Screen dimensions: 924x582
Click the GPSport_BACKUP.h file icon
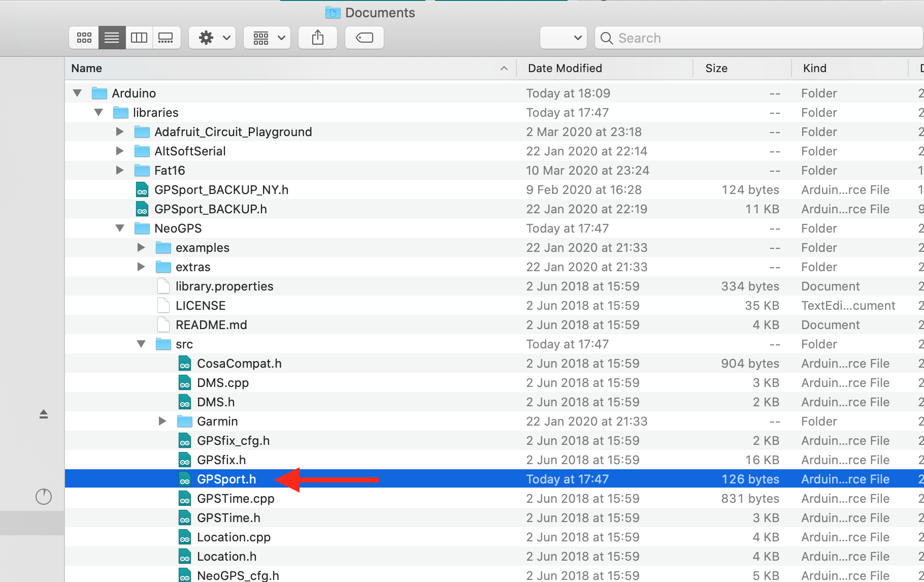click(x=142, y=209)
